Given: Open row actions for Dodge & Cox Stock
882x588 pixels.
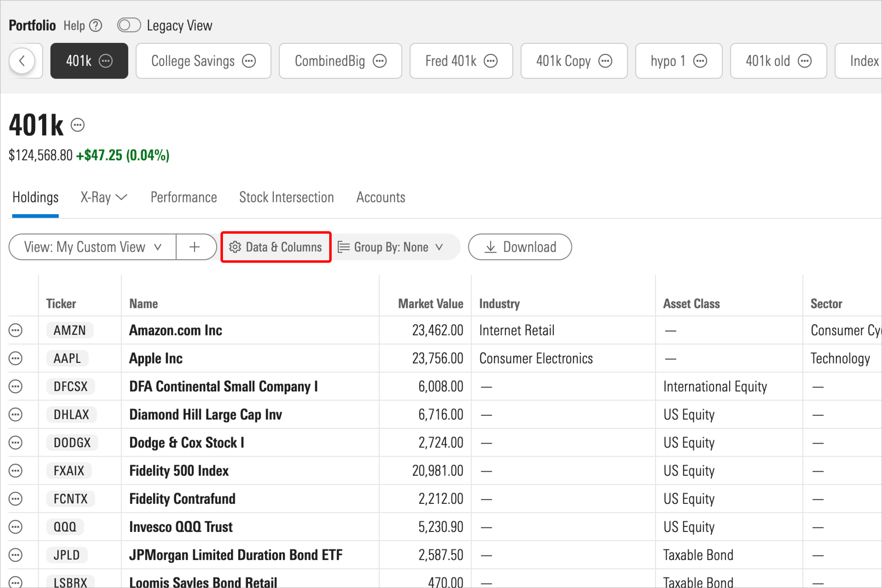Looking at the screenshot, I should (15, 443).
